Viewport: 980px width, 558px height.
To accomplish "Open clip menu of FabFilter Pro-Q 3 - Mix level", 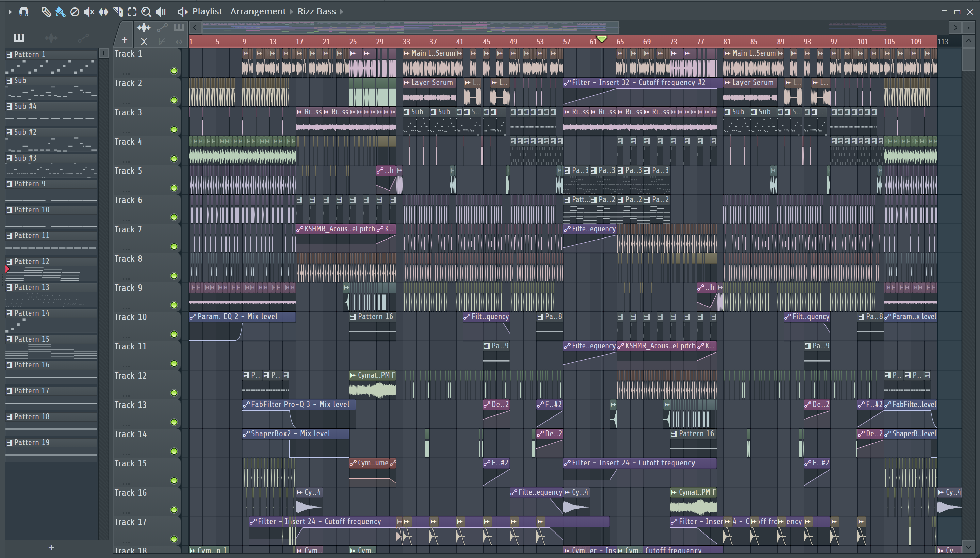I will click(x=246, y=405).
